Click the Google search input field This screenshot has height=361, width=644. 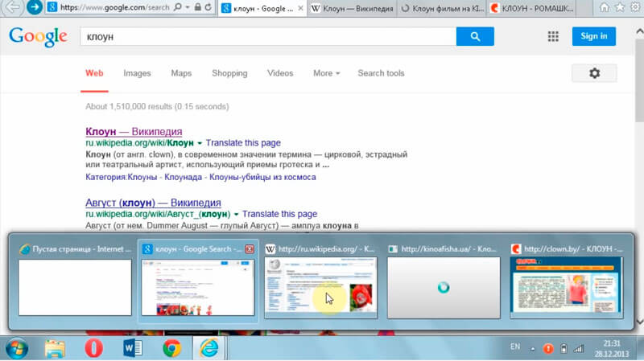point(267,36)
